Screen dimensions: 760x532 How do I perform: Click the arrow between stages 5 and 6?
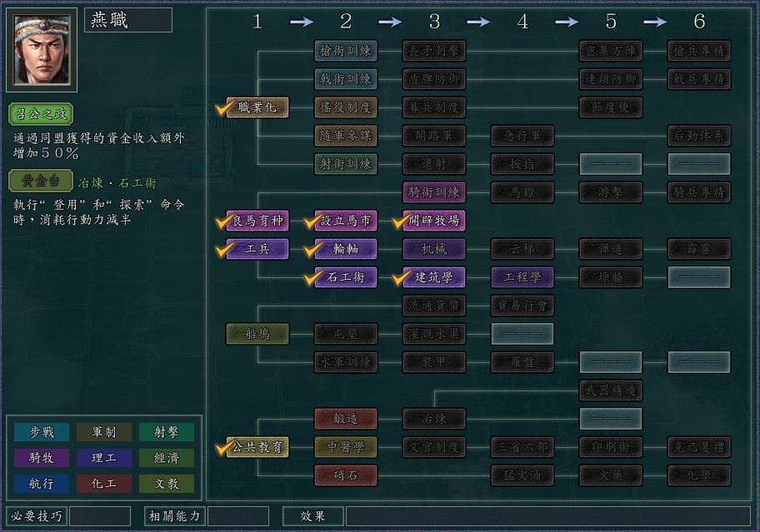click(x=655, y=22)
